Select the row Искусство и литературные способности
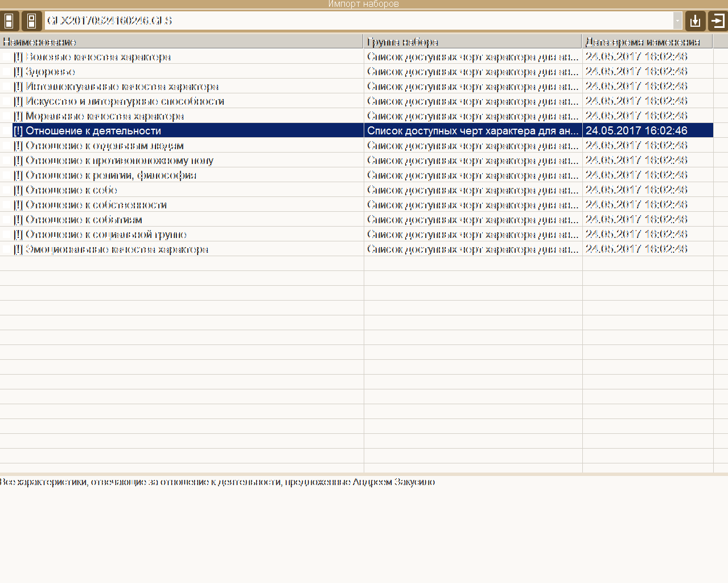728x583 pixels. point(356,101)
